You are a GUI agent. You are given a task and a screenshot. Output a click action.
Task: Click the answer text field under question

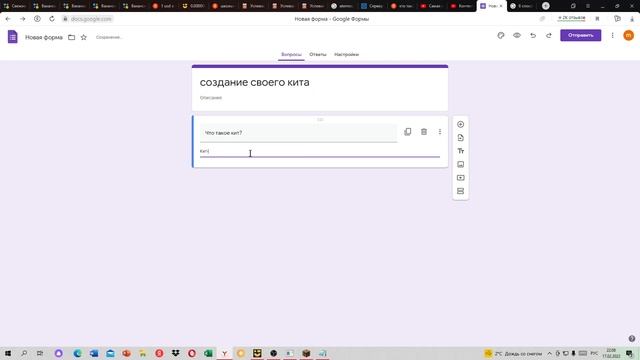point(320,152)
